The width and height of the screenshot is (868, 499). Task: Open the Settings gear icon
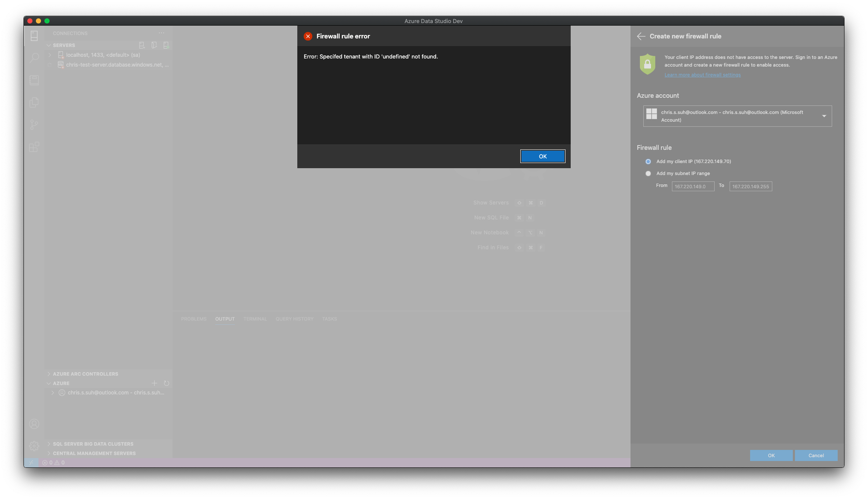pyautogui.click(x=34, y=446)
